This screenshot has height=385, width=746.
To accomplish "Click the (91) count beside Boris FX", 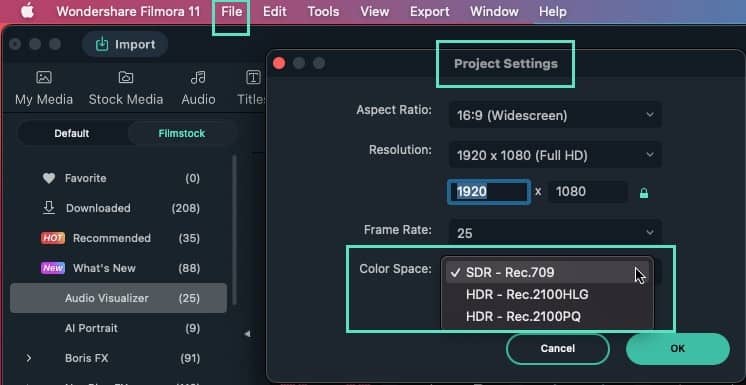I will 189,358.
